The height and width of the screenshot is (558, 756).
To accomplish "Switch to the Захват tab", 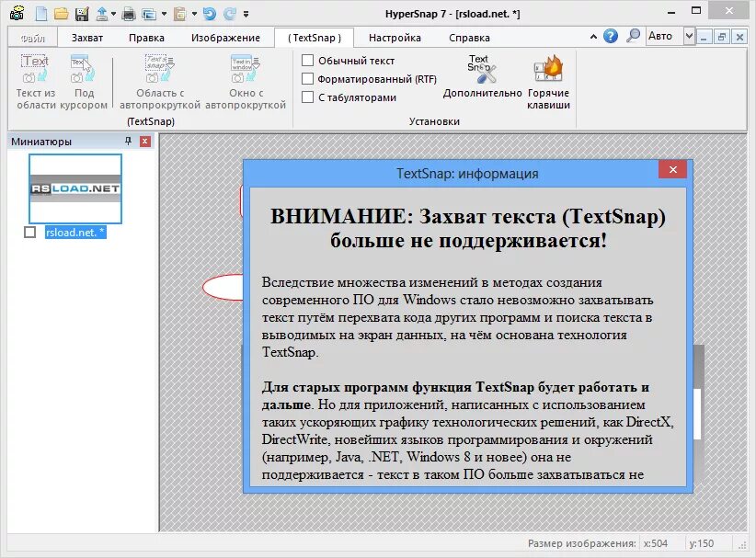I will click(87, 38).
